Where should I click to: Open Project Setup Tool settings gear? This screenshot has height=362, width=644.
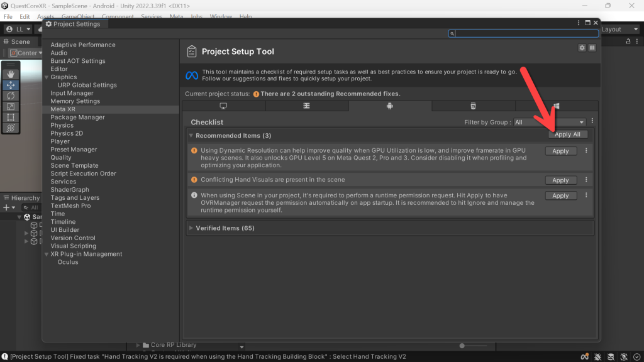582,48
